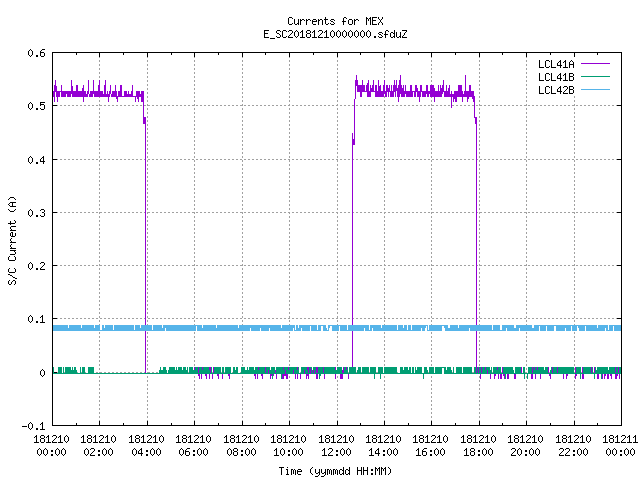Click the chart title 'Currents for MEX'

pos(335,21)
